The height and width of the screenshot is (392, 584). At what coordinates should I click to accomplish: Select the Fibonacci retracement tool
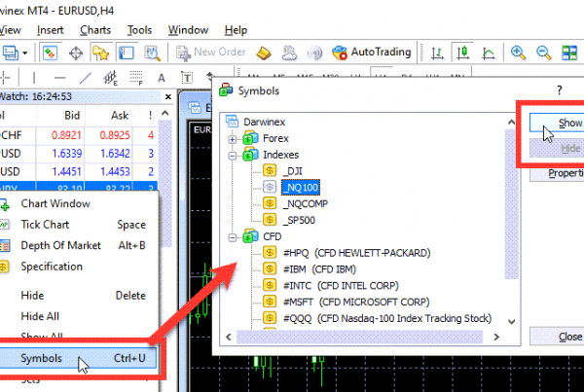(x=136, y=78)
